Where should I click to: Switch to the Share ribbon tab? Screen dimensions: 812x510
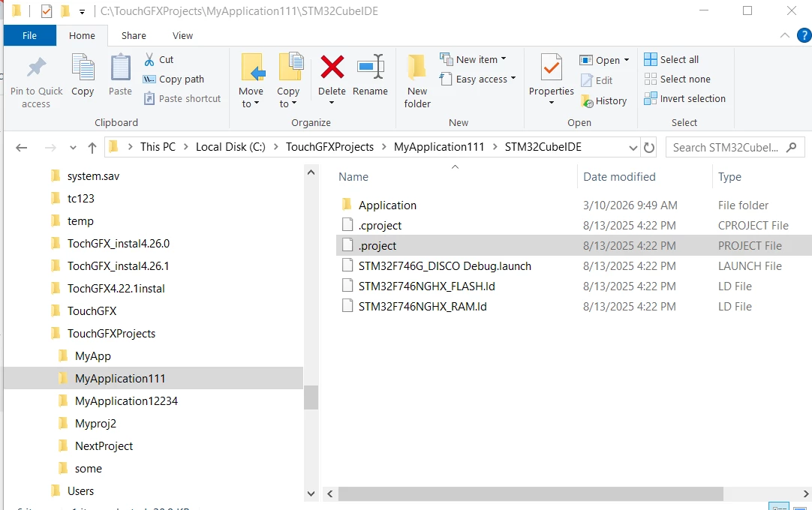pos(134,36)
